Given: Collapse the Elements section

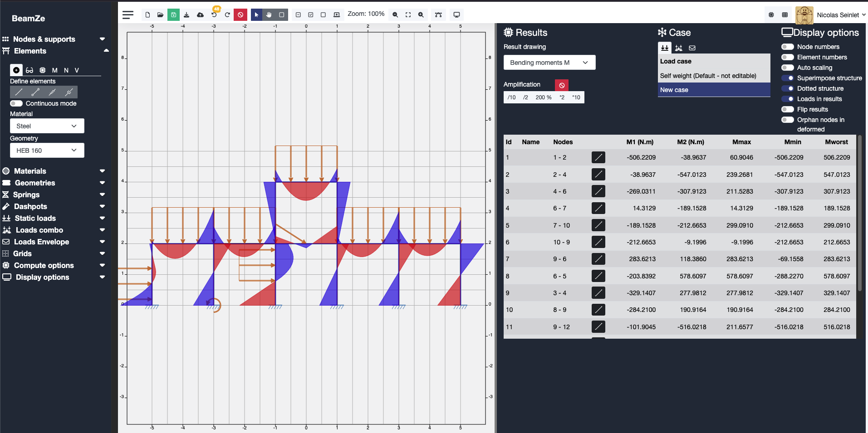Looking at the screenshot, I should click(x=106, y=50).
